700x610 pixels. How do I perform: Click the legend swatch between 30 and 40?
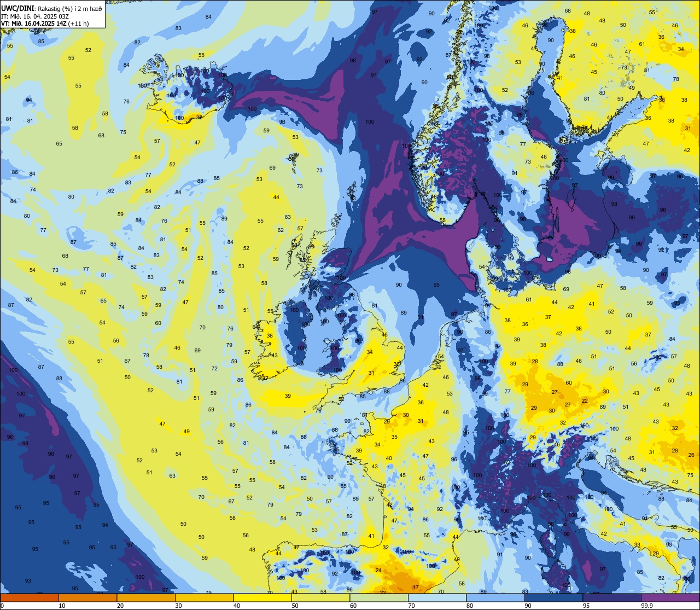point(204,597)
